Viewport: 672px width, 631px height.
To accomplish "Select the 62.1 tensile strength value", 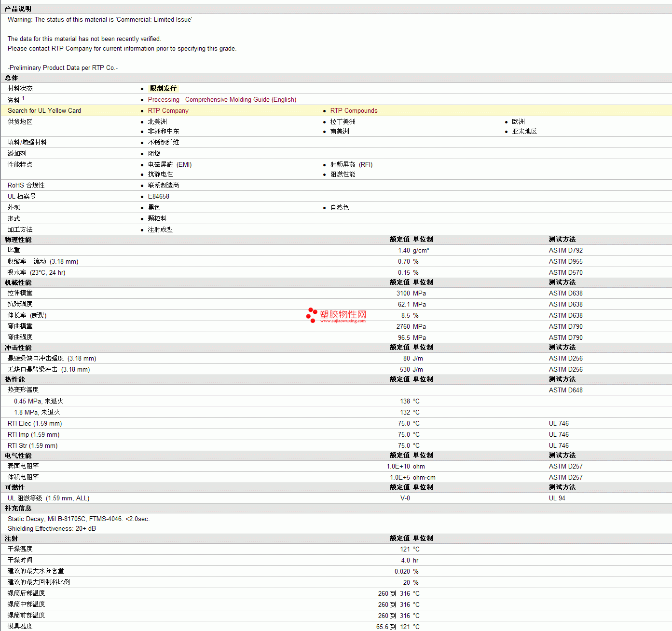I will [404, 305].
